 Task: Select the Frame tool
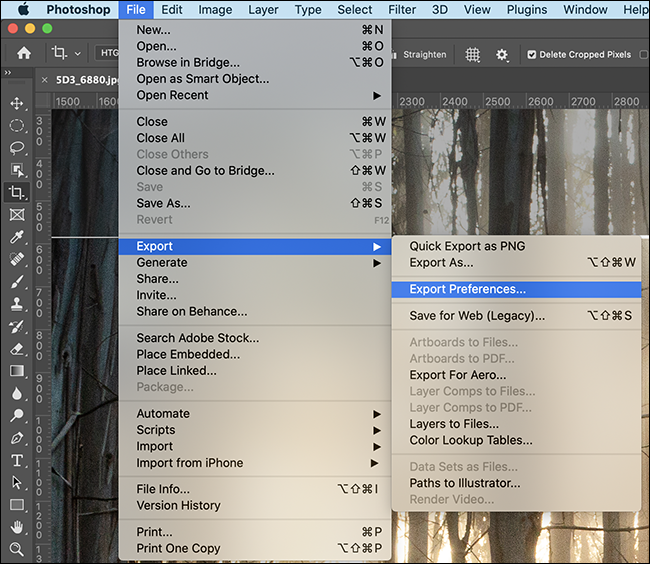pyautogui.click(x=17, y=215)
